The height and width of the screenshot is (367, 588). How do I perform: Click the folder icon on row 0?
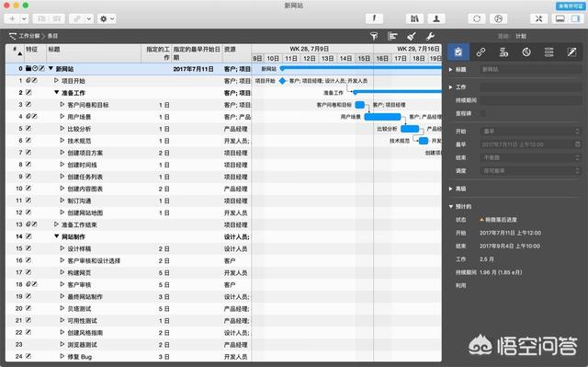pos(28,68)
